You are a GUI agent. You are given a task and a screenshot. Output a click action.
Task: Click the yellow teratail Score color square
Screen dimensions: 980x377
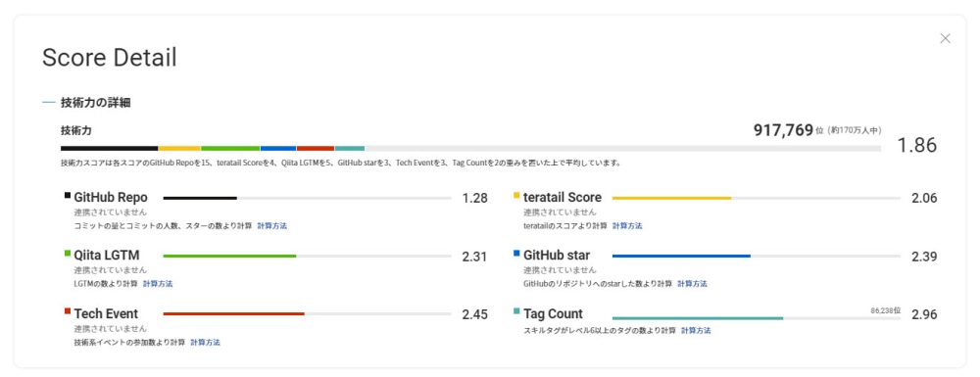(516, 196)
